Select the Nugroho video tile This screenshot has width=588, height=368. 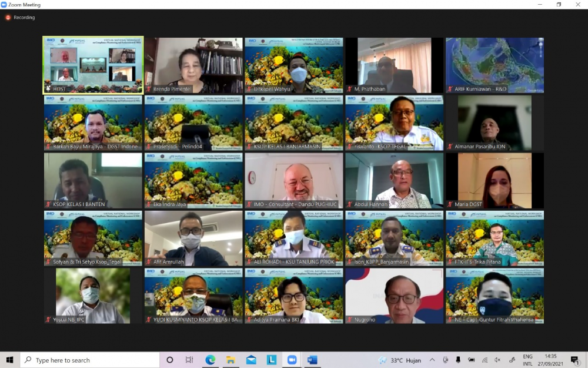pos(394,296)
